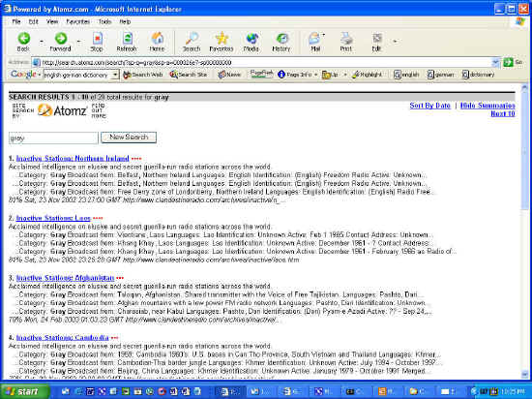532x399 pixels.
Task: Open Forward button history dropdown arrow
Action: [x=78, y=42]
